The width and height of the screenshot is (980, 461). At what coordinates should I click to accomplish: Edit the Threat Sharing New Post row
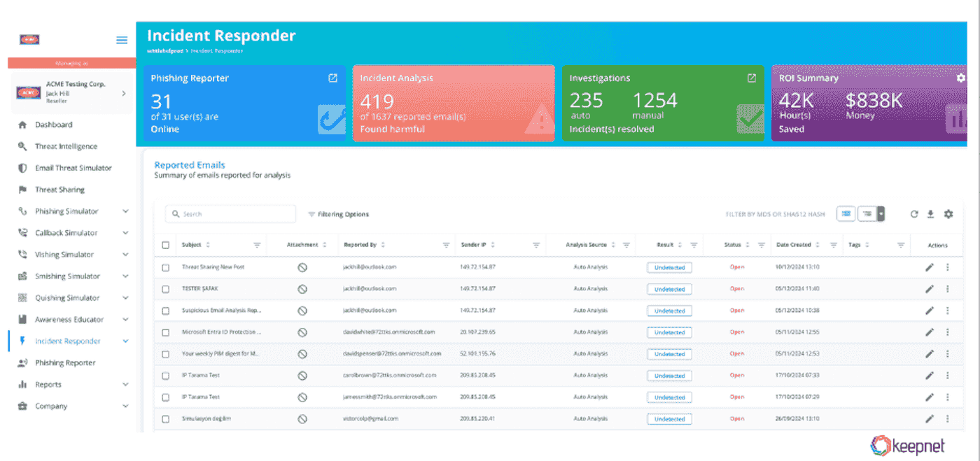[930, 267]
